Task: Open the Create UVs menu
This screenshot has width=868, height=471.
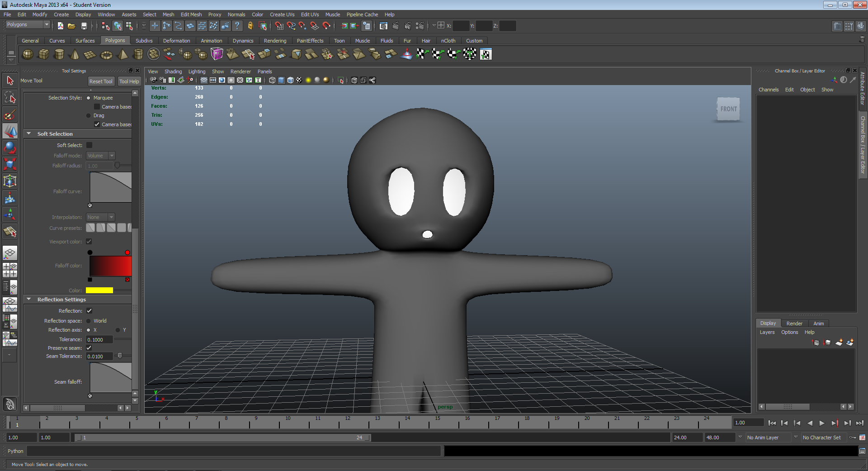Action: coord(282,14)
